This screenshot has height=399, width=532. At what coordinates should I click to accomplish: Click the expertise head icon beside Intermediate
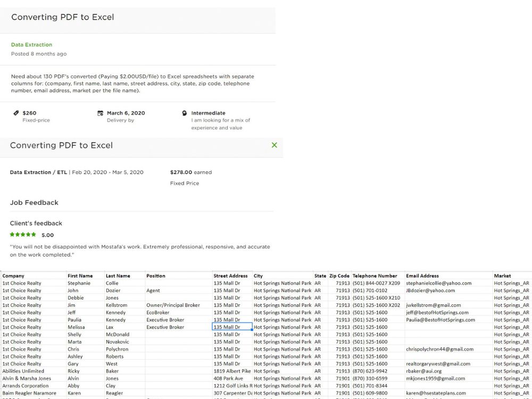[x=184, y=113]
